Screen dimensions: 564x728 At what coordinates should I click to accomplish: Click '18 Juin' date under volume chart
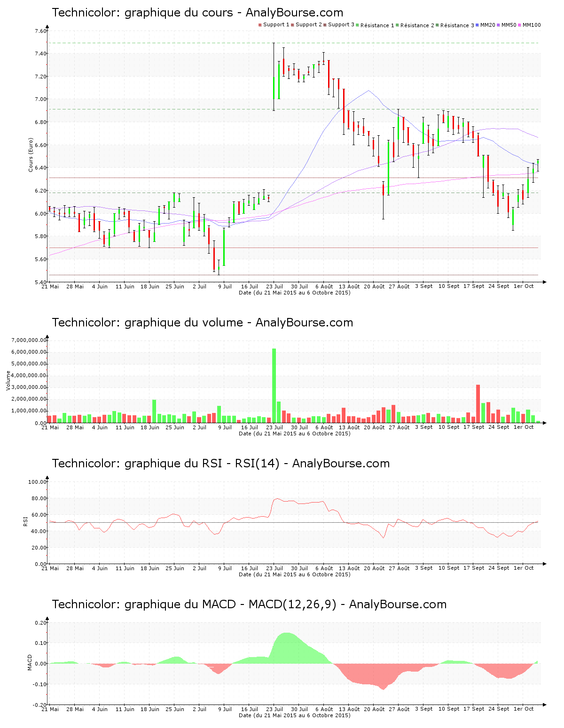(150, 427)
